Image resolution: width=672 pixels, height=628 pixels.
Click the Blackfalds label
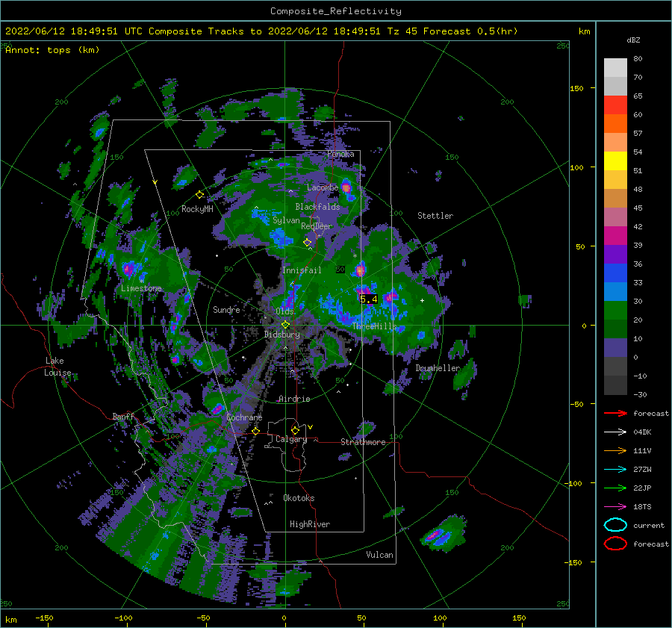point(317,207)
